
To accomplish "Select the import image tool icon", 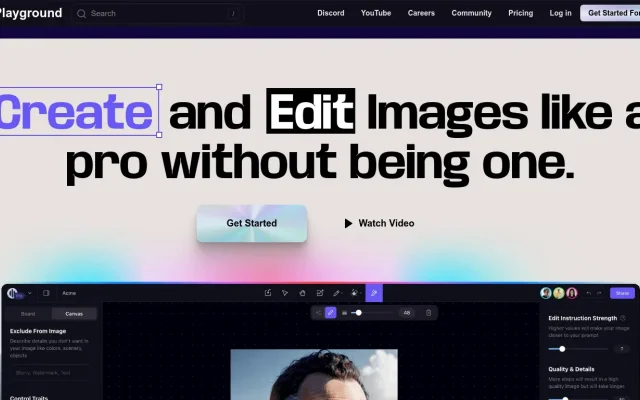I will [x=268, y=293].
